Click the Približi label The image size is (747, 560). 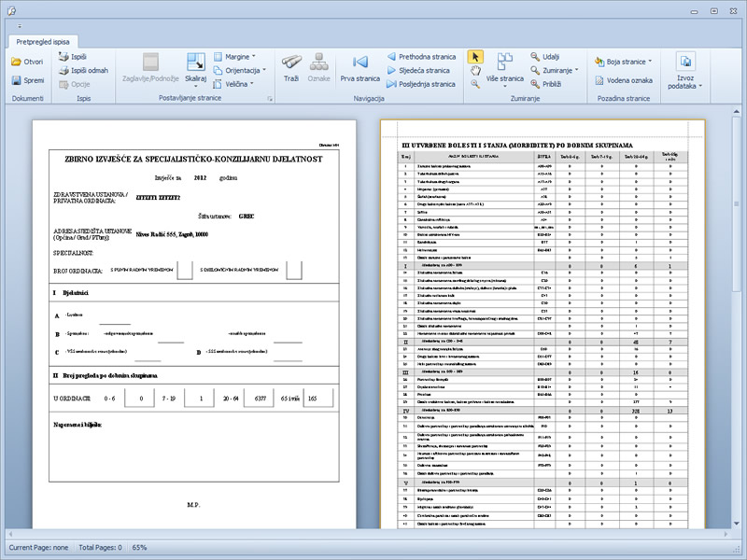tap(552, 84)
